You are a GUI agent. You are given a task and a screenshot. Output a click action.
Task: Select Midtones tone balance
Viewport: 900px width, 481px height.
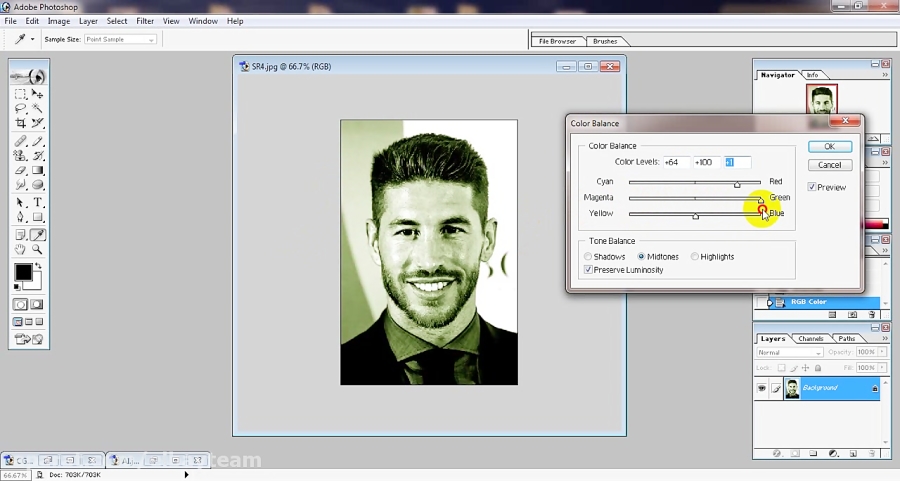pyautogui.click(x=641, y=257)
